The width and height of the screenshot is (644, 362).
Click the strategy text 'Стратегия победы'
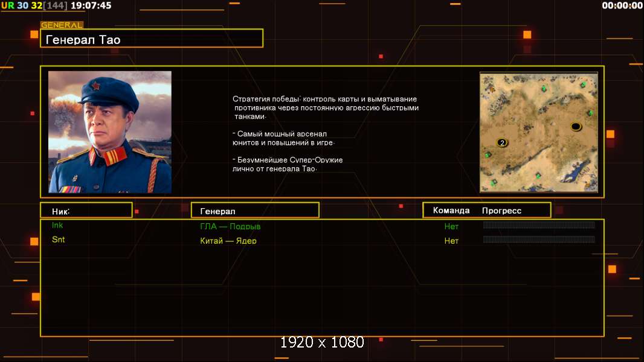pos(266,99)
